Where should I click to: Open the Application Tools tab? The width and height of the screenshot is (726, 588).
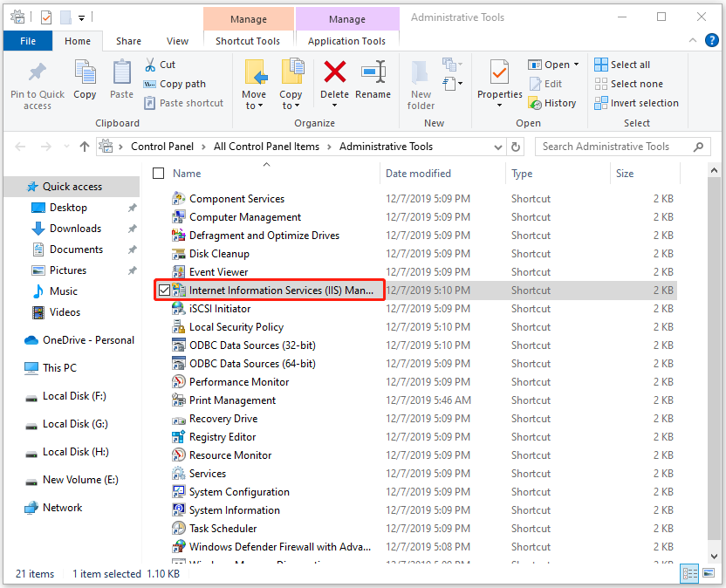[346, 41]
